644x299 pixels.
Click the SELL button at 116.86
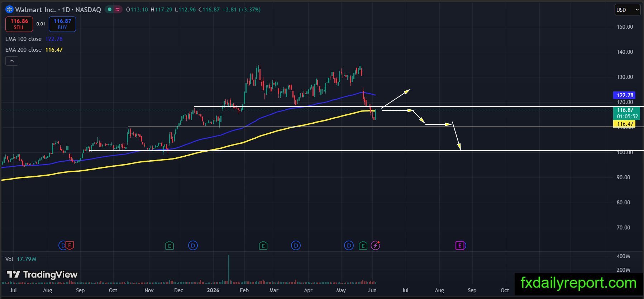tap(19, 24)
